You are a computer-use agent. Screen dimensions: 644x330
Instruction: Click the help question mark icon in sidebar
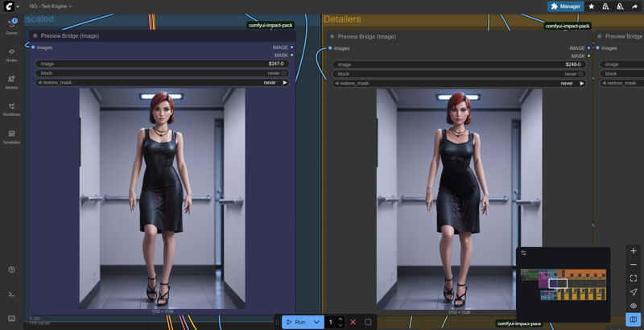[x=11, y=270]
